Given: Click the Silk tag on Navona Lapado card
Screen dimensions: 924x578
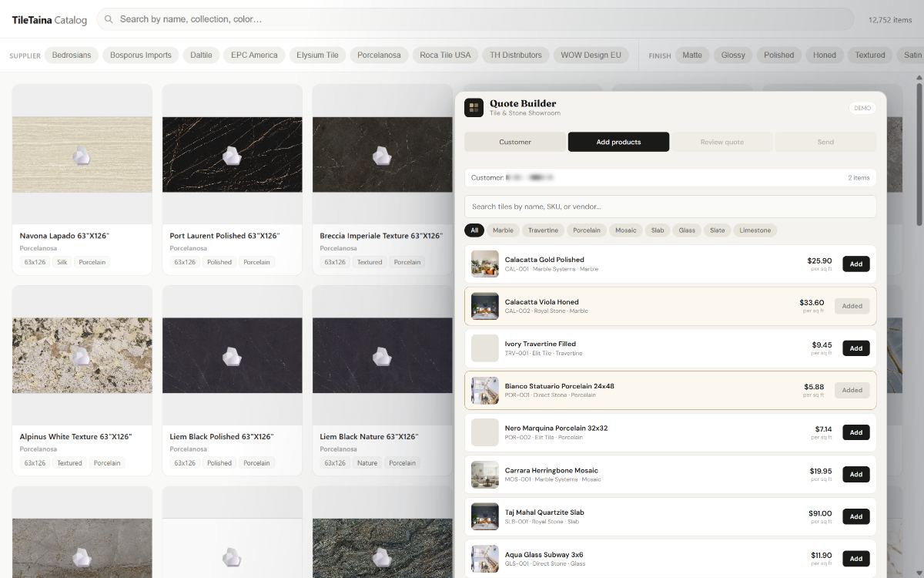Looking at the screenshot, I should pyautogui.click(x=62, y=262).
